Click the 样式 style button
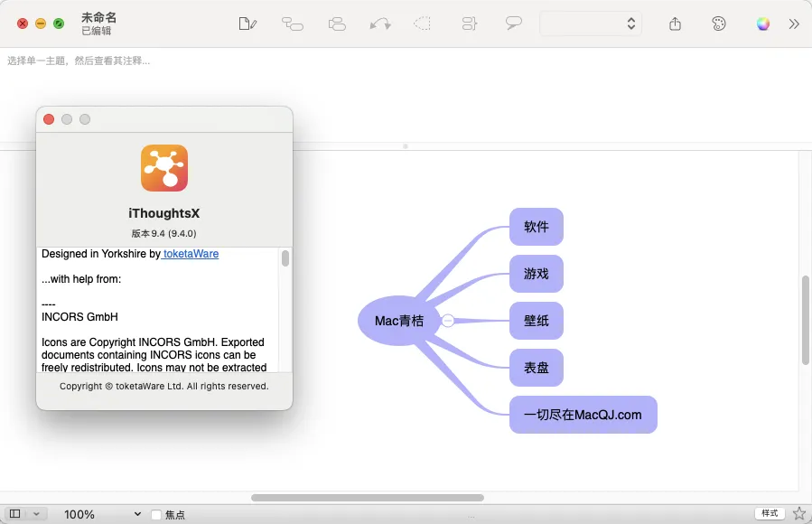The image size is (812, 524). click(770, 513)
